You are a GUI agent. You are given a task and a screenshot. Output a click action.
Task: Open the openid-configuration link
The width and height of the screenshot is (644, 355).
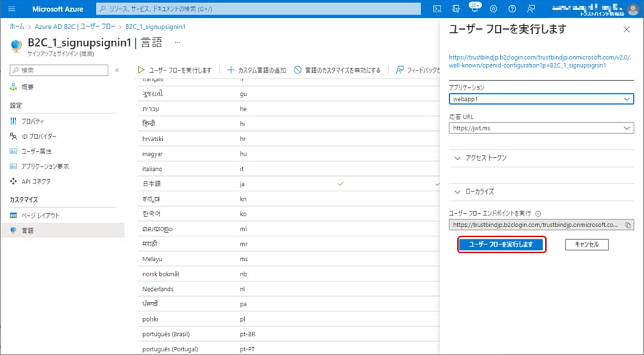[x=539, y=61]
